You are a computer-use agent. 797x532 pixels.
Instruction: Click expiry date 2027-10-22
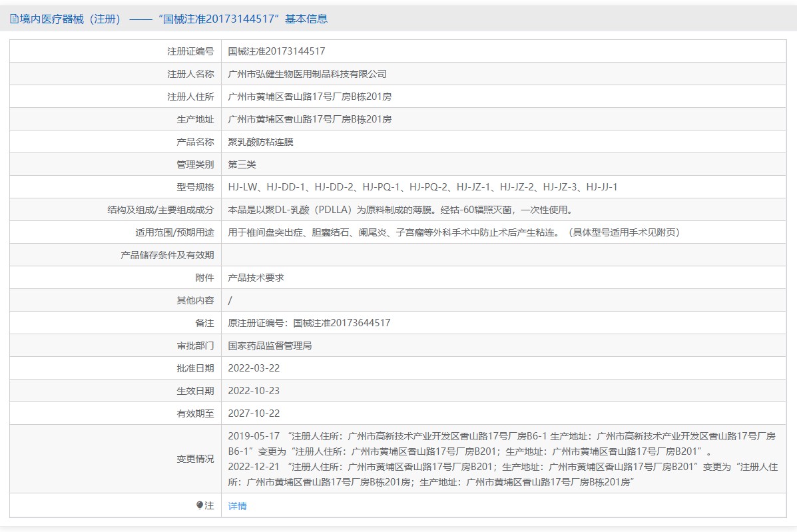click(x=254, y=413)
